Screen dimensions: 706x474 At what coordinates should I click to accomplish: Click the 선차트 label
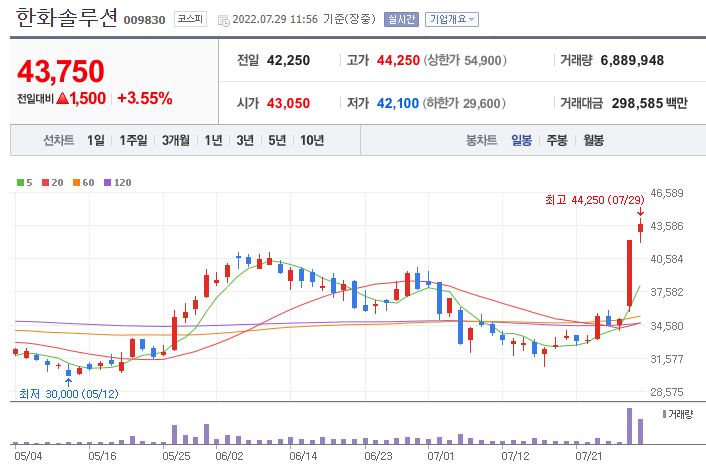(x=59, y=140)
